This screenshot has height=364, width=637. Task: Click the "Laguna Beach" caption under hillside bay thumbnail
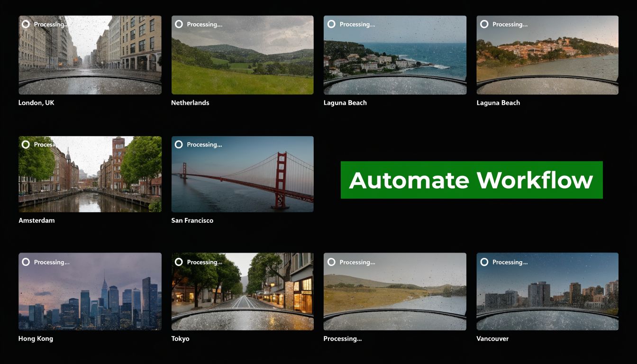[x=498, y=103]
